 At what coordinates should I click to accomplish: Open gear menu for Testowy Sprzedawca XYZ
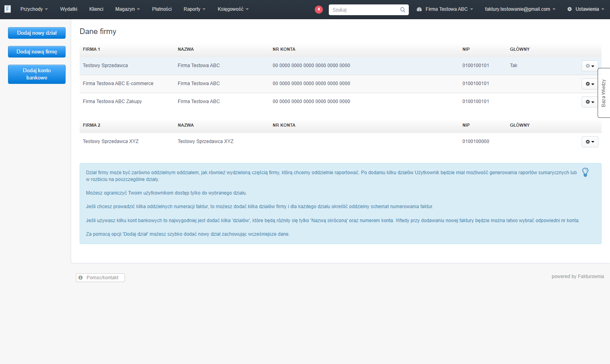coord(590,142)
